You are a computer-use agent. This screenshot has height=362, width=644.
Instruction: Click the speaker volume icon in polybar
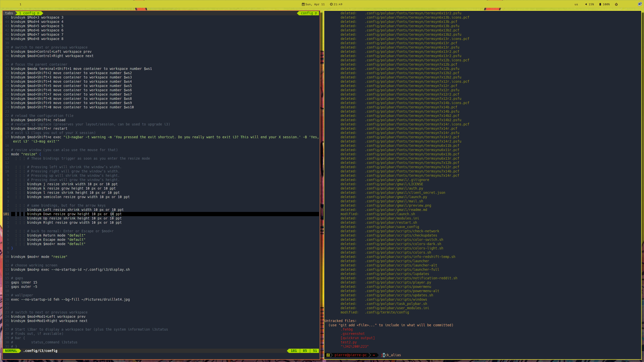pyautogui.click(x=586, y=4)
